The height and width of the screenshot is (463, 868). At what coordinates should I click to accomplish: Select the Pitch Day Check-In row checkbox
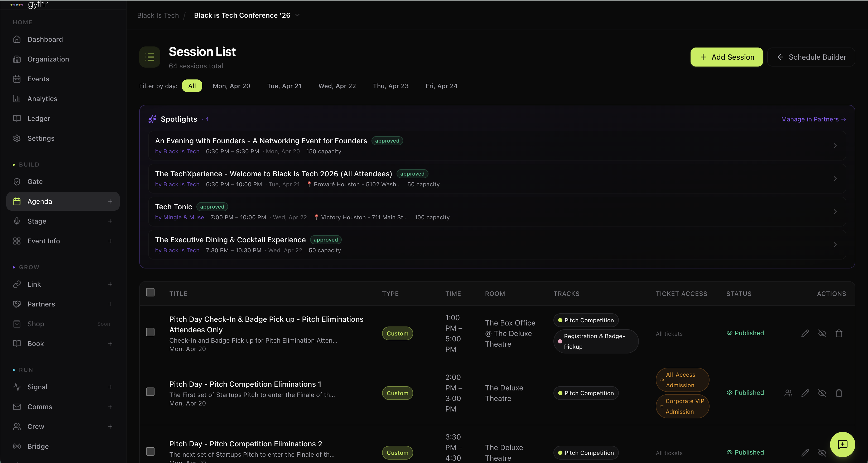(150, 333)
